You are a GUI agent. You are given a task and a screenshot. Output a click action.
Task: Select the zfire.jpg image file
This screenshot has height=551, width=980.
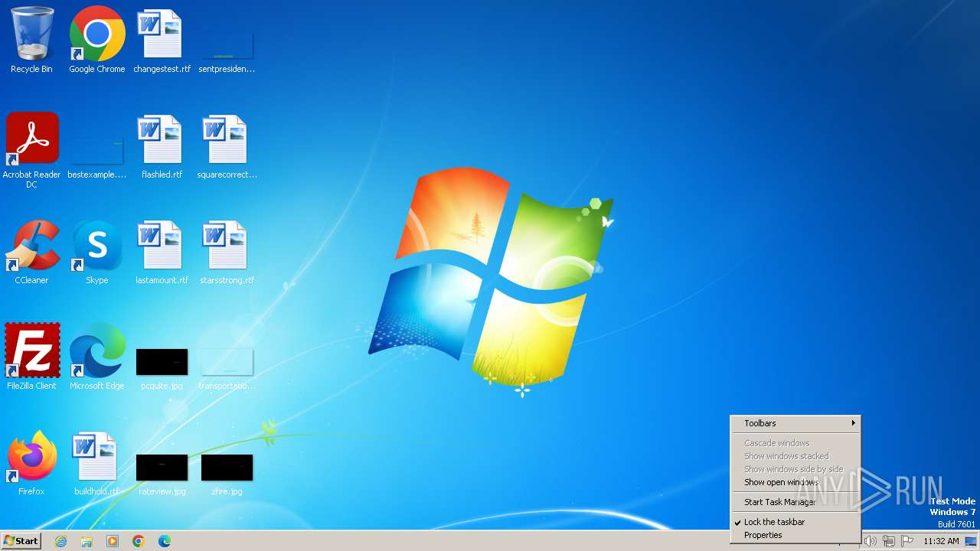(x=227, y=474)
